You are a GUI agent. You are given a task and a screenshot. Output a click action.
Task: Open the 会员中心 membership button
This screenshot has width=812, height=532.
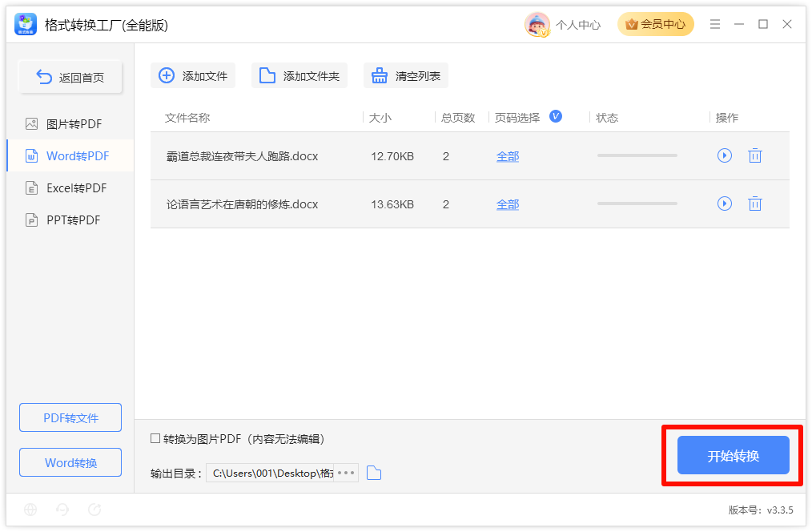click(x=656, y=24)
